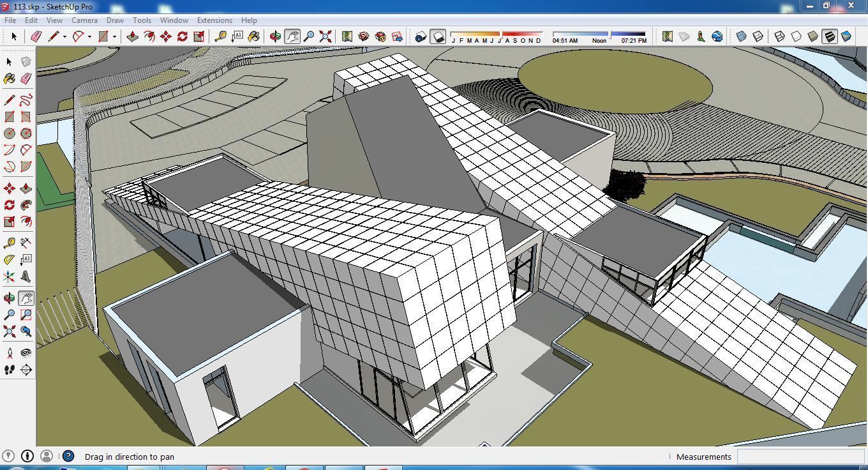
Task: Pick the Scale tool in the top toolbar
Action: 198,36
